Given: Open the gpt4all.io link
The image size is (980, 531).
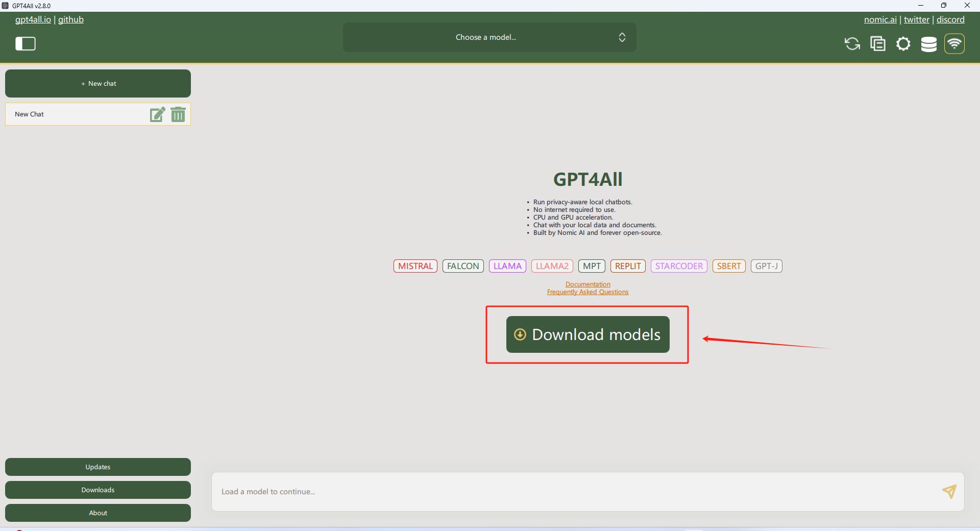Looking at the screenshot, I should coord(33,20).
